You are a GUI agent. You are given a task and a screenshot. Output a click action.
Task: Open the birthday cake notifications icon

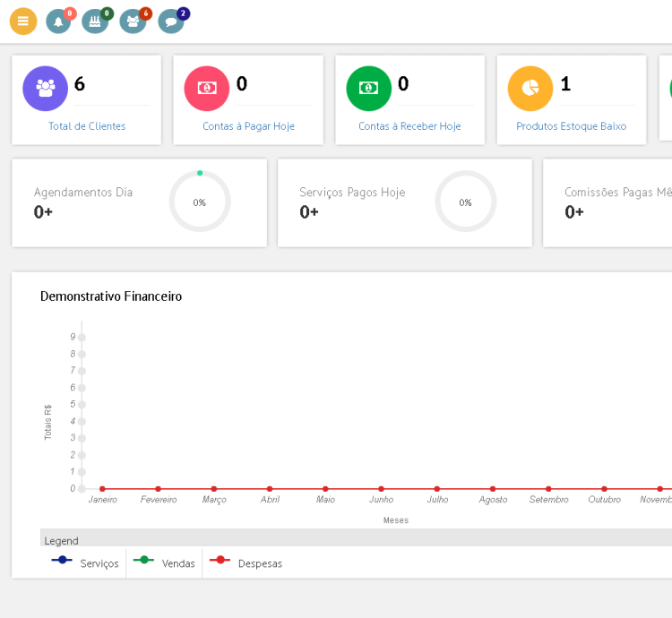94,21
